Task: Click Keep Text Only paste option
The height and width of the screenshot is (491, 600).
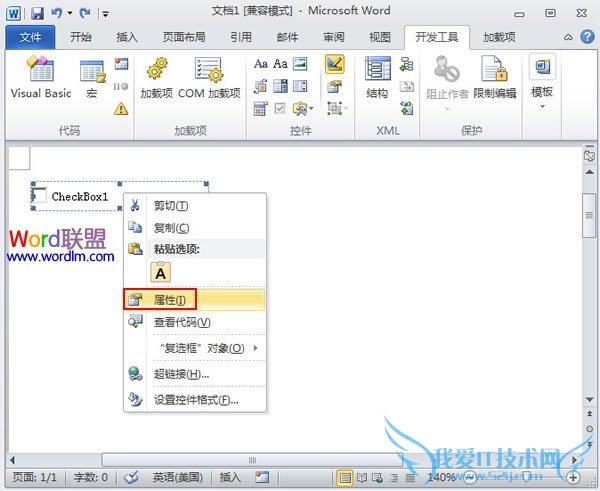Action: [161, 272]
